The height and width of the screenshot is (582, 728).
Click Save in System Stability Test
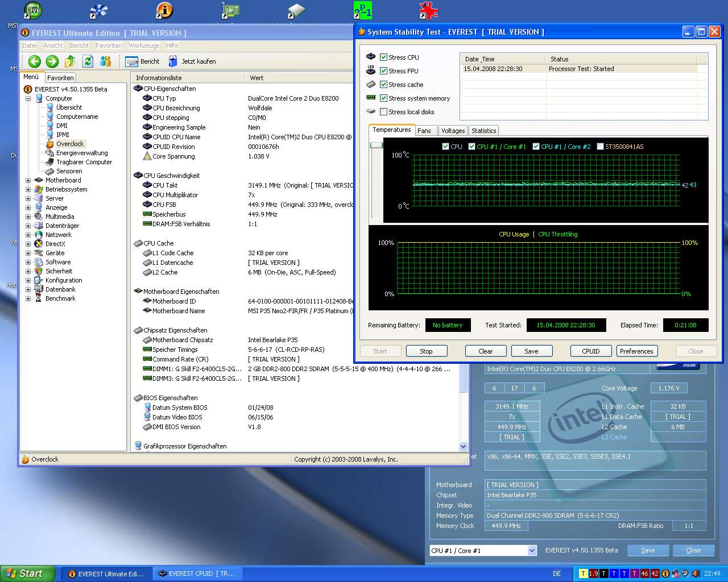[532, 351]
